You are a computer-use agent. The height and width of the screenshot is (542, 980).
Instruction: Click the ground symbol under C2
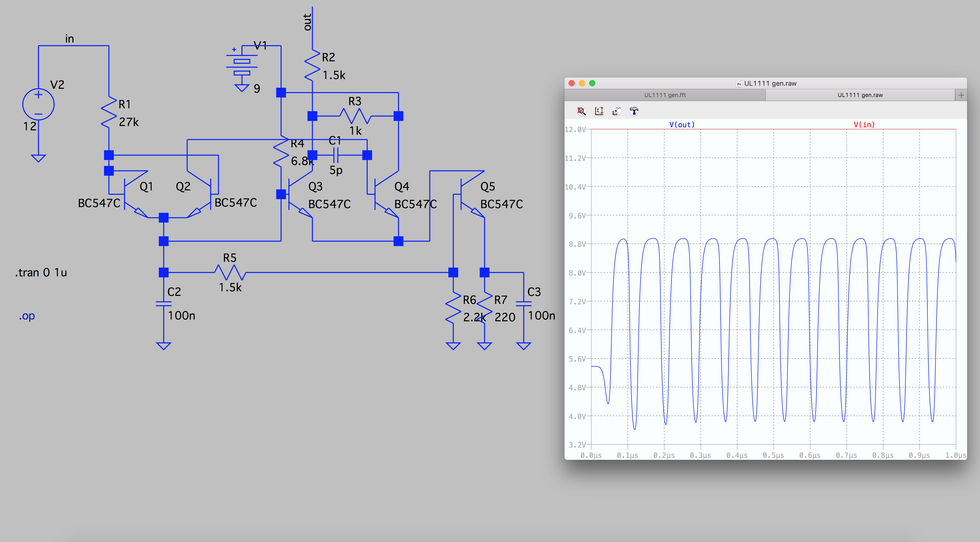164,346
